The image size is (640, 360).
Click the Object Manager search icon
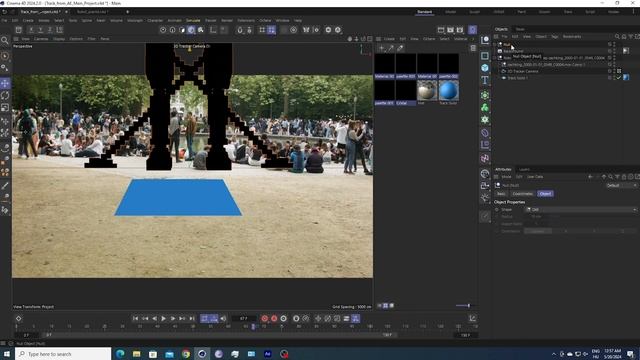617,36
